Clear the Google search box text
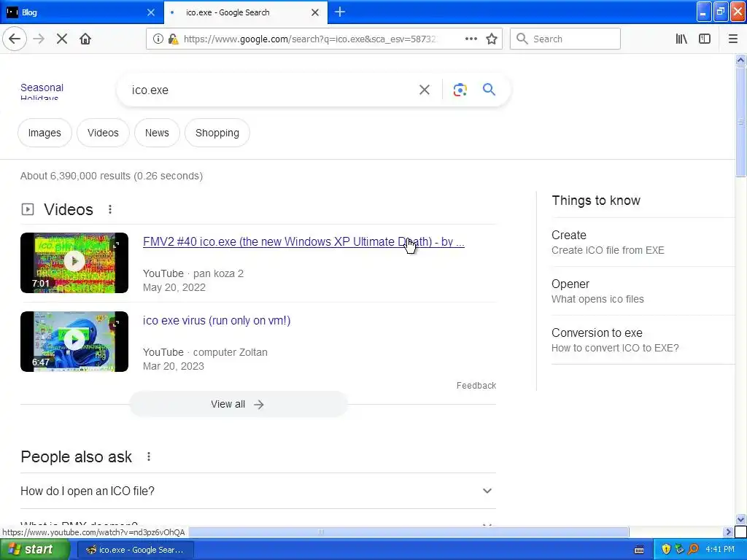The width and height of the screenshot is (747, 560). point(424,90)
